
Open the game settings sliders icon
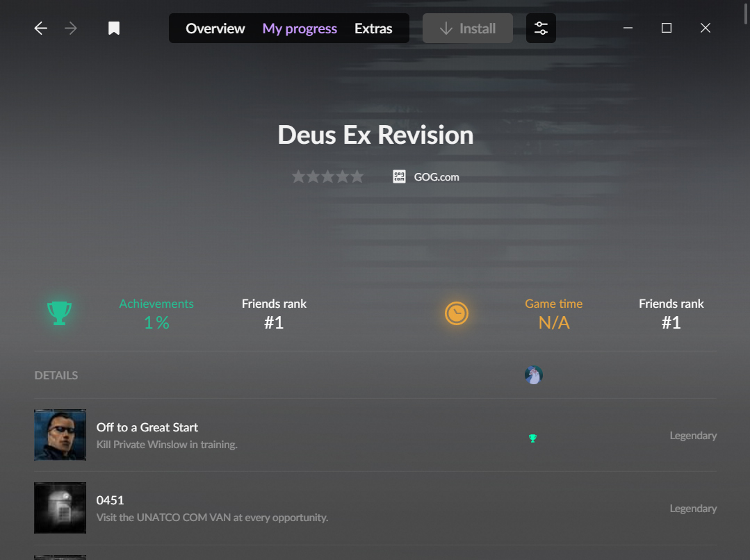click(541, 28)
